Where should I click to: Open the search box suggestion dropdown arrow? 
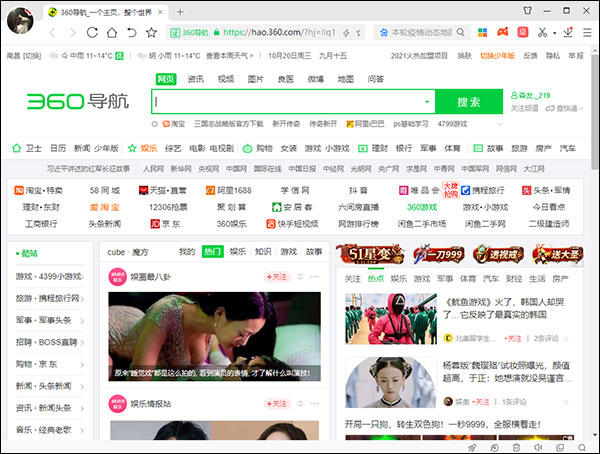(x=427, y=102)
